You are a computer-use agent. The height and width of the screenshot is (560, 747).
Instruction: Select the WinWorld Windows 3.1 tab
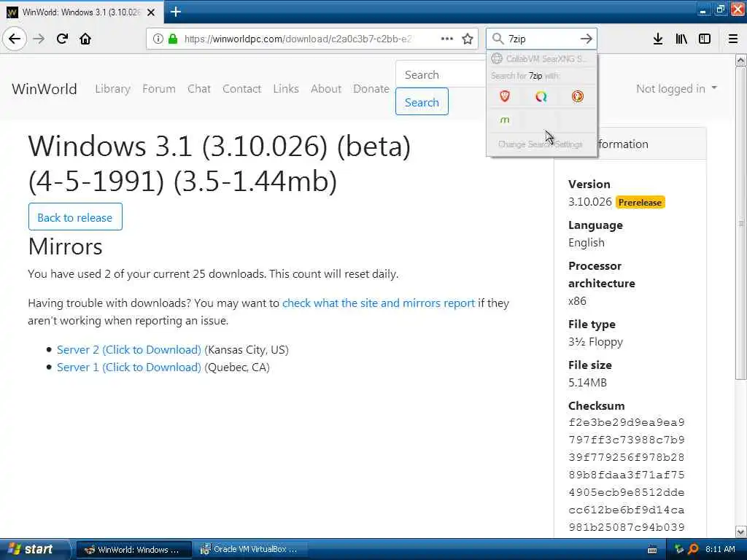pos(81,12)
